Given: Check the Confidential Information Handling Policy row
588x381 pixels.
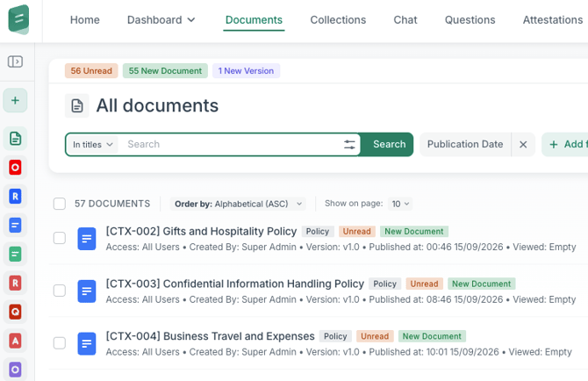Looking at the screenshot, I should [60, 291].
